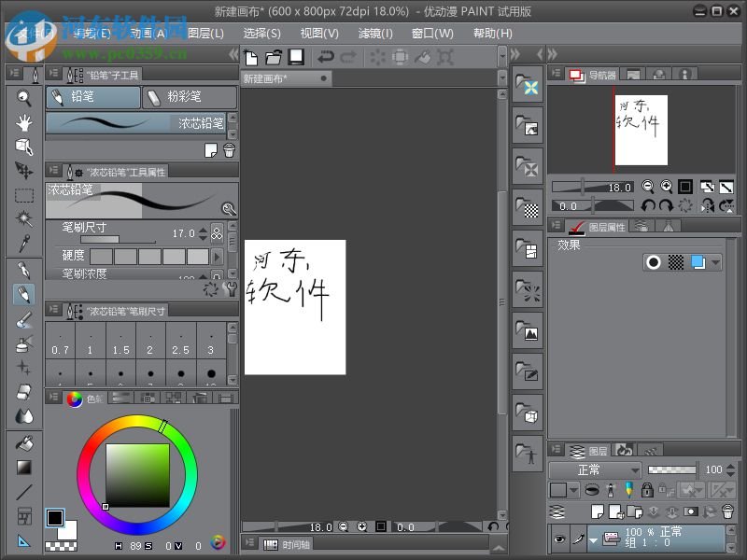Select the Pen tool
Viewport: 747px width, 560px height.
23,271
